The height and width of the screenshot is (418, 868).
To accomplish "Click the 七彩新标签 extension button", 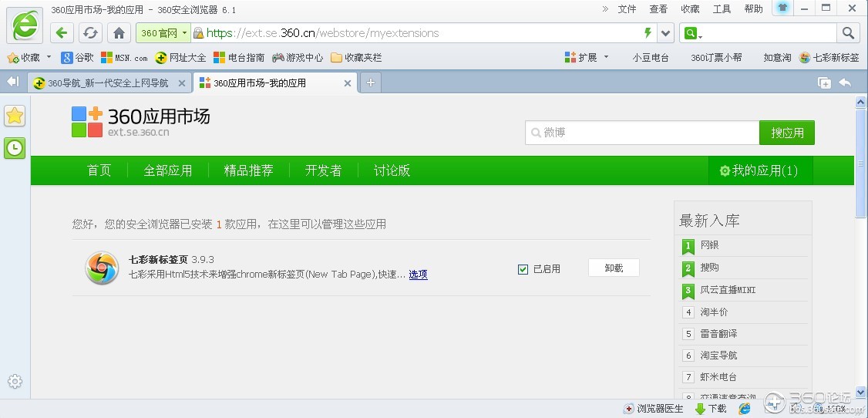I will 829,58.
